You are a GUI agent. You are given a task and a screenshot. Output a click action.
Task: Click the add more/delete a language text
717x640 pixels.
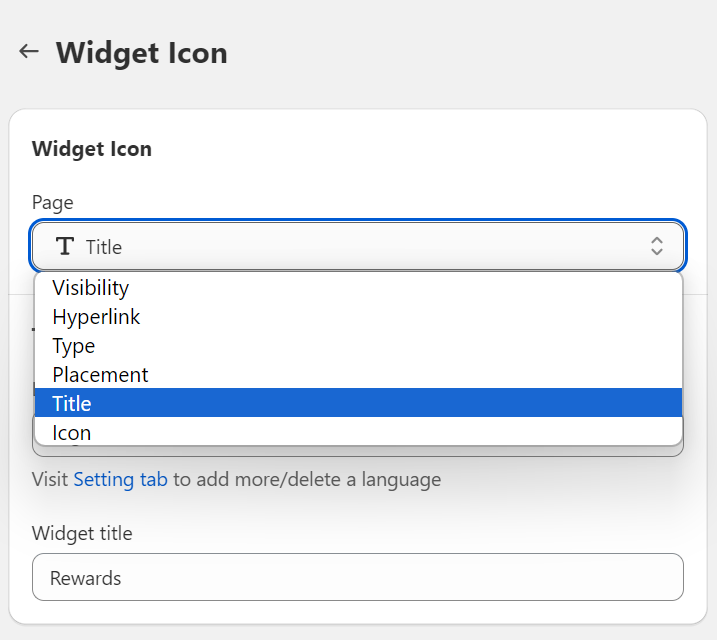[307, 479]
